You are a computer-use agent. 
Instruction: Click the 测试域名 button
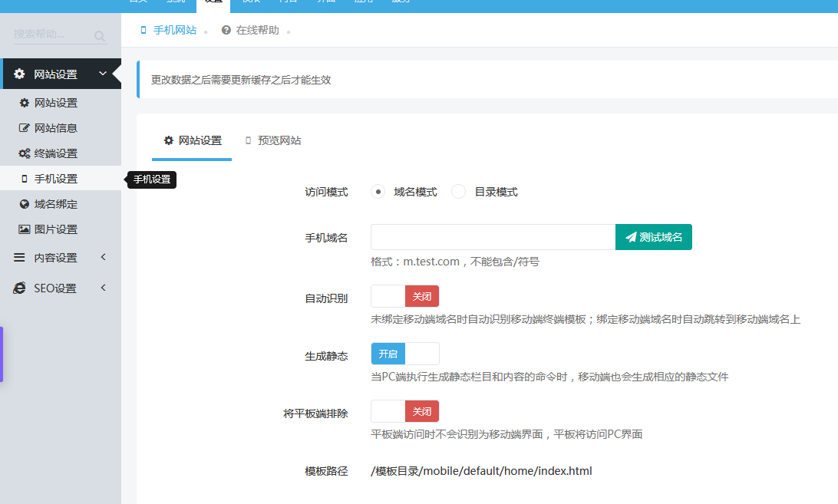[654, 237]
